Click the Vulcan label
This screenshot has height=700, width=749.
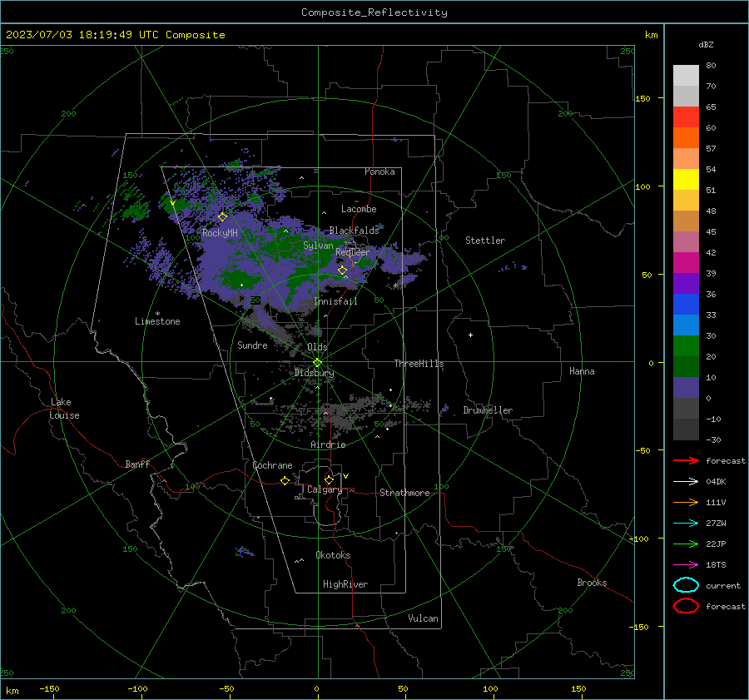(423, 618)
